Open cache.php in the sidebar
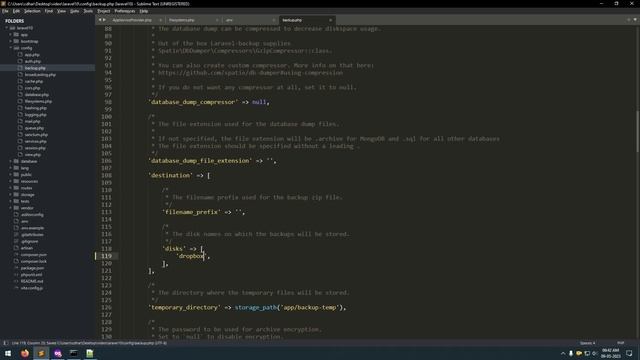The image size is (640, 360). [x=33, y=81]
